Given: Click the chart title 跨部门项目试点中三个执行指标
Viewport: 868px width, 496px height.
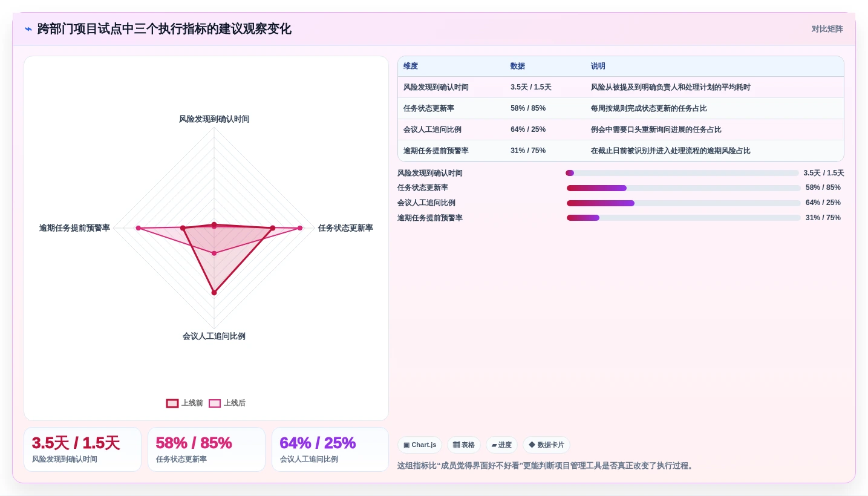Looking at the screenshot, I should tap(165, 29).
